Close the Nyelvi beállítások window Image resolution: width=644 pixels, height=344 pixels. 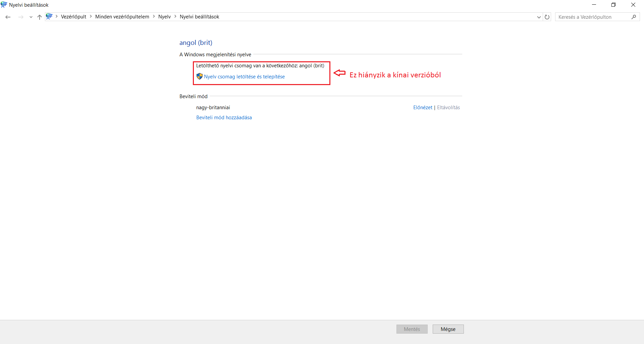[633, 5]
